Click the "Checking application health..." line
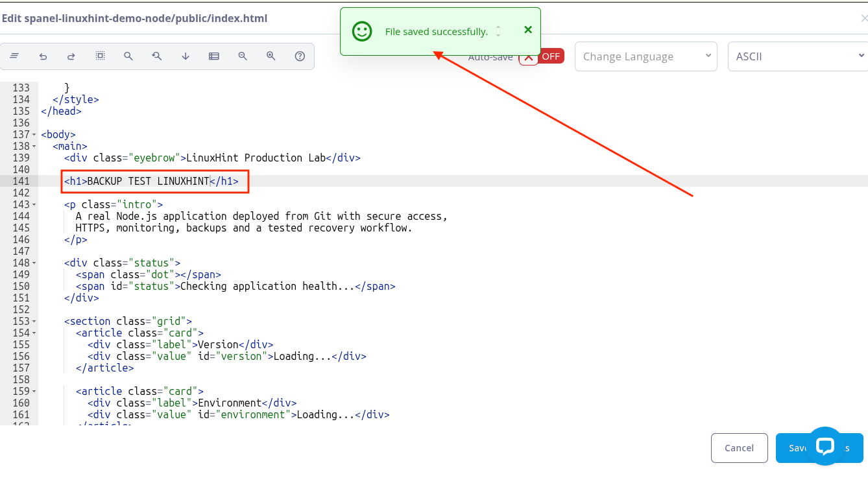This screenshot has height=485, width=868. 235,287
